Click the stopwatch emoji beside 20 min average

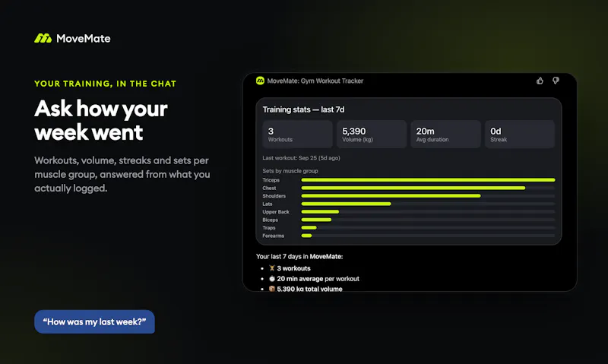(x=272, y=279)
